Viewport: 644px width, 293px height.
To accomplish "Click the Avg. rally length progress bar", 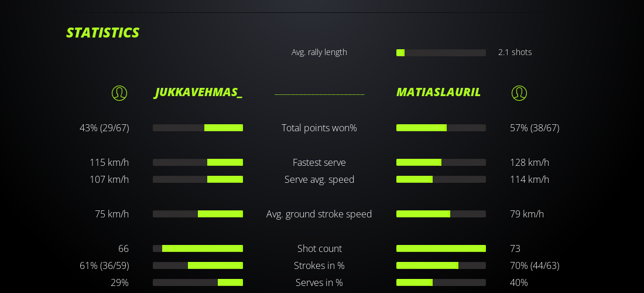I will tap(441, 53).
